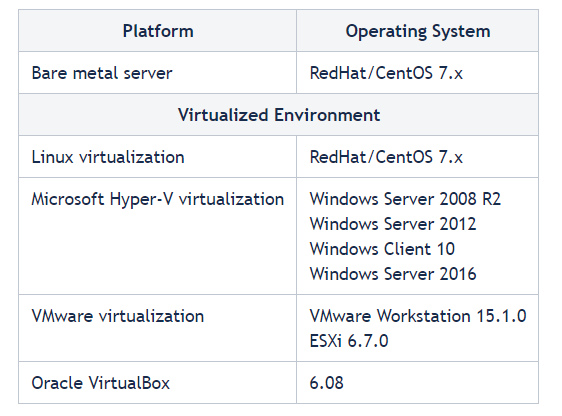Click the Virtualized Environment section header
This screenshot has width=562, height=416.
(278, 115)
